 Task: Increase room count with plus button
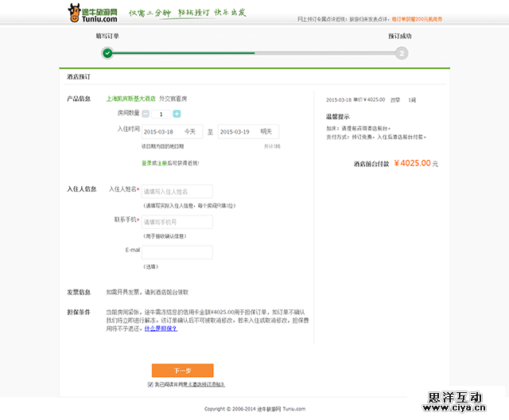pyautogui.click(x=177, y=114)
